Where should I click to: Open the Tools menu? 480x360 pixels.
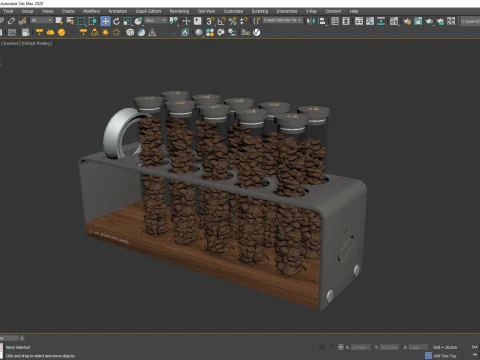click(8, 11)
